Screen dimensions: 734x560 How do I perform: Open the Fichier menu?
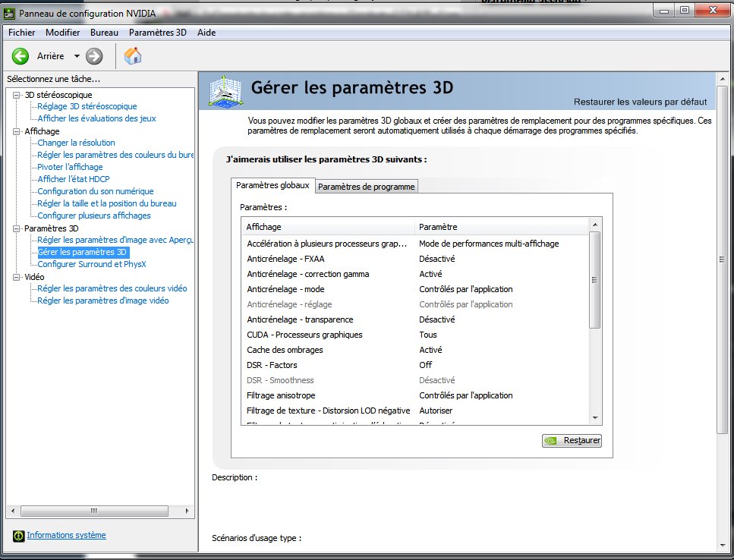point(21,33)
